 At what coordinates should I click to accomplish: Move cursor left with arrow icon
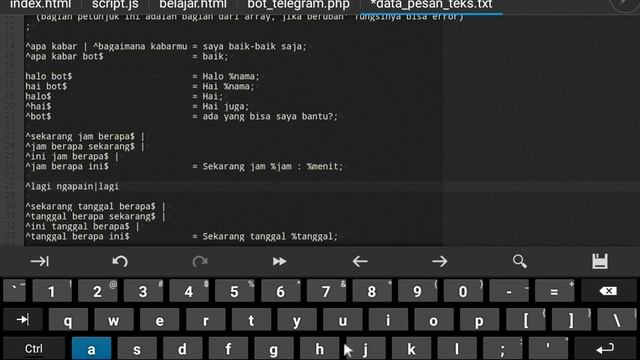click(360, 261)
